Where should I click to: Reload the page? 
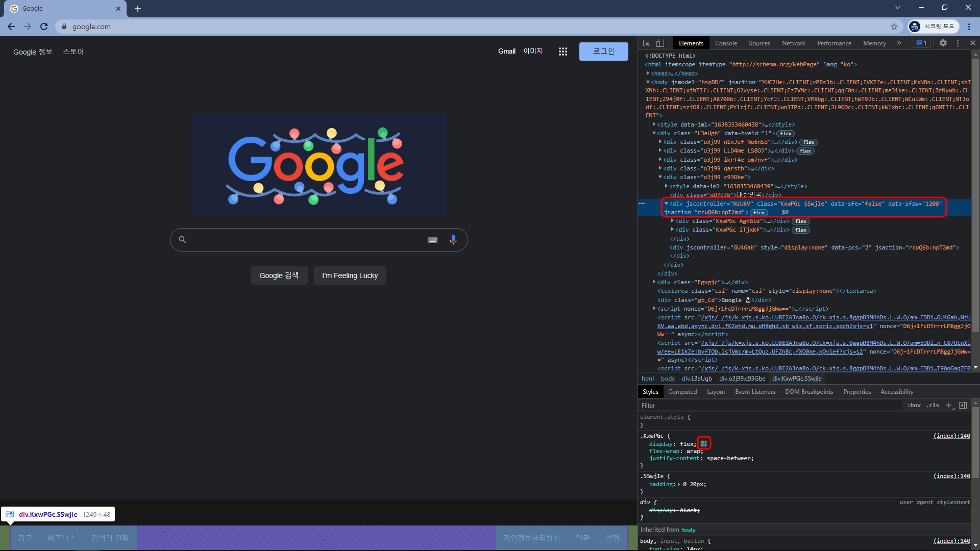tap(44, 27)
